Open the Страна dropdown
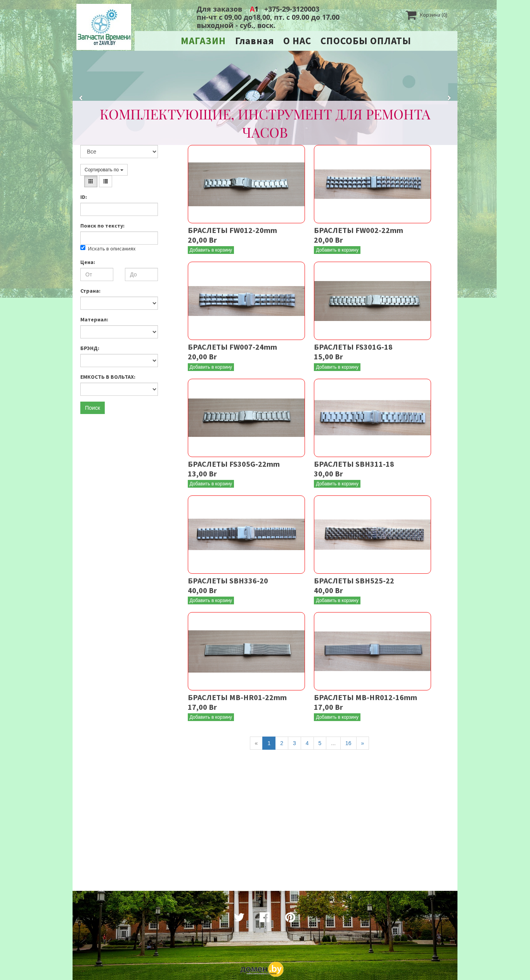This screenshot has width=530, height=980. [x=119, y=303]
